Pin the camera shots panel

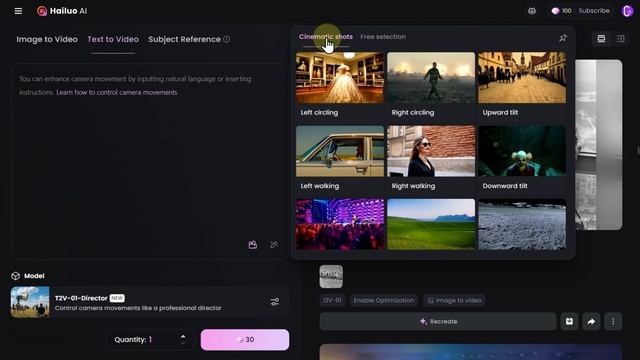click(563, 38)
